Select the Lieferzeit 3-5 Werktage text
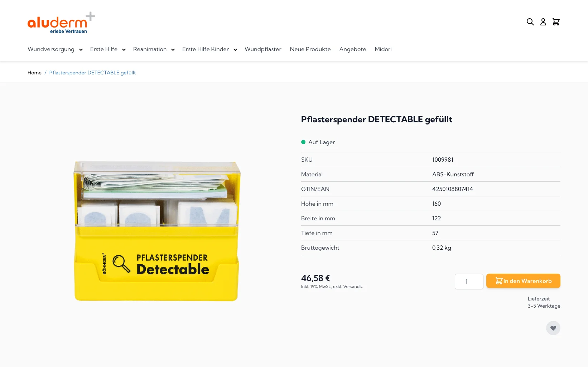Image resolution: width=588 pixels, height=367 pixels. pyautogui.click(x=544, y=302)
